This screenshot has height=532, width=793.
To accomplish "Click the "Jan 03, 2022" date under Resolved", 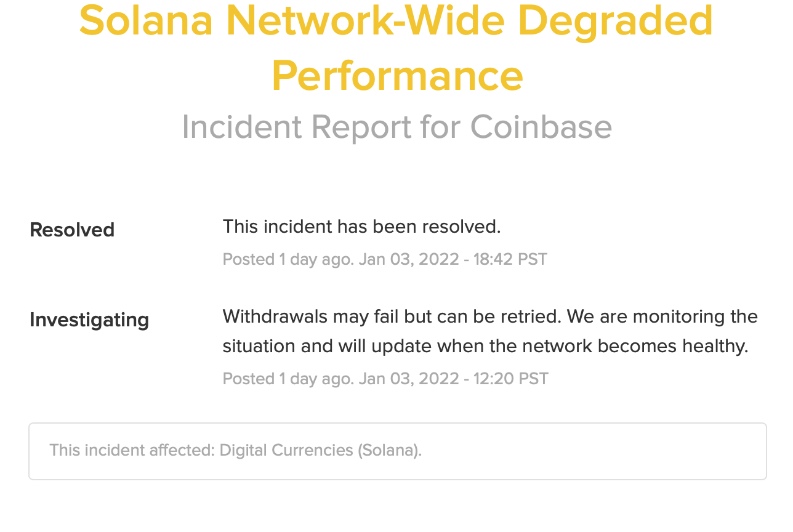I will (x=409, y=259).
